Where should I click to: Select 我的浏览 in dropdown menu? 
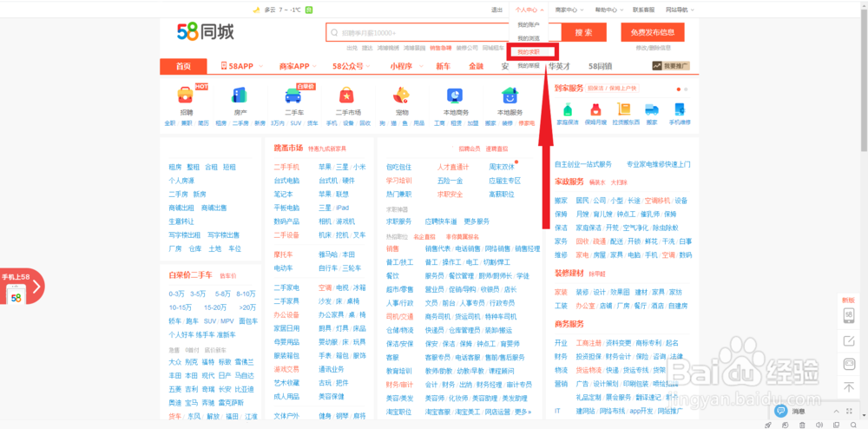[528, 38]
